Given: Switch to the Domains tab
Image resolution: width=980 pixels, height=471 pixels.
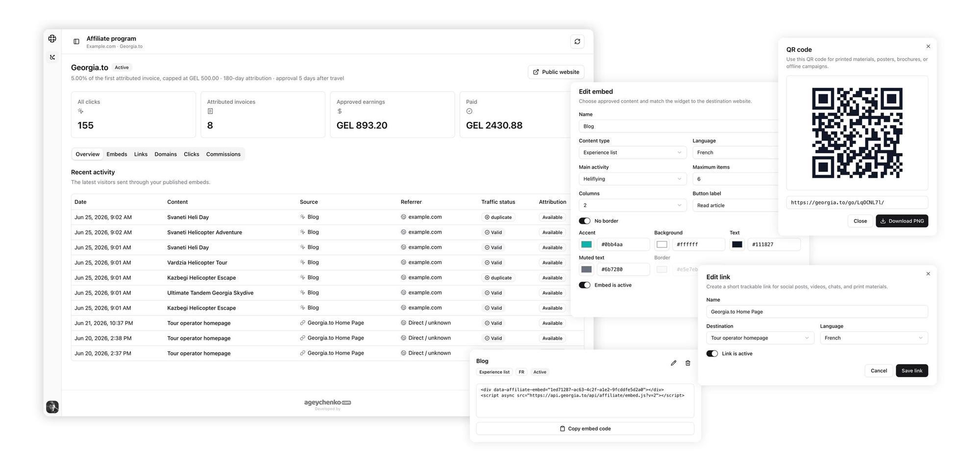Looking at the screenshot, I should point(166,154).
